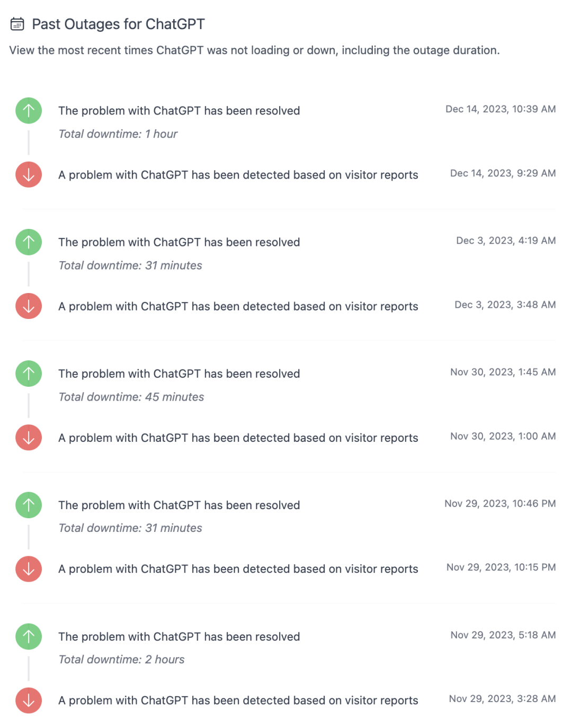The width and height of the screenshot is (572, 728).
Task: Click the Dec 14, 2023, 10:39 AM timestamp
Action: [x=501, y=109]
